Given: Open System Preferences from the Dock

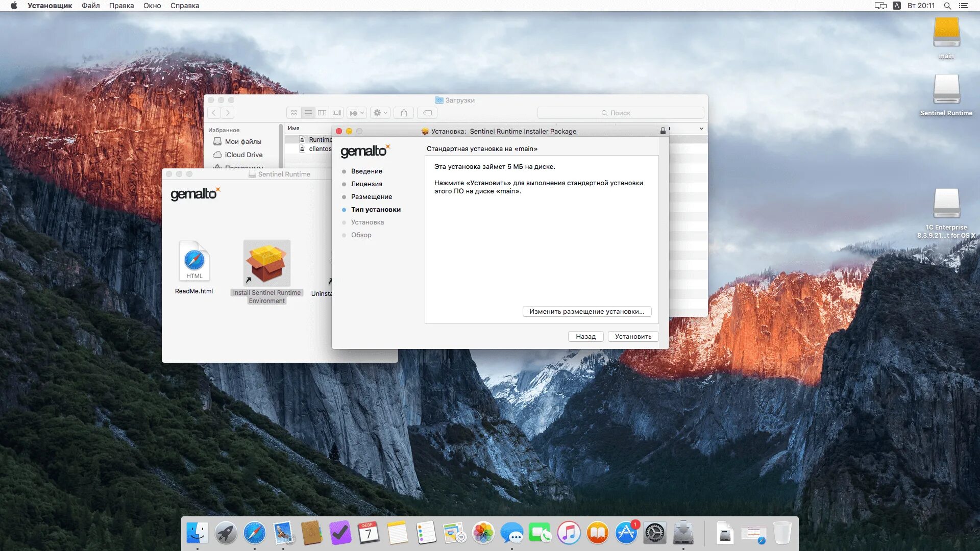Looking at the screenshot, I should (x=654, y=534).
